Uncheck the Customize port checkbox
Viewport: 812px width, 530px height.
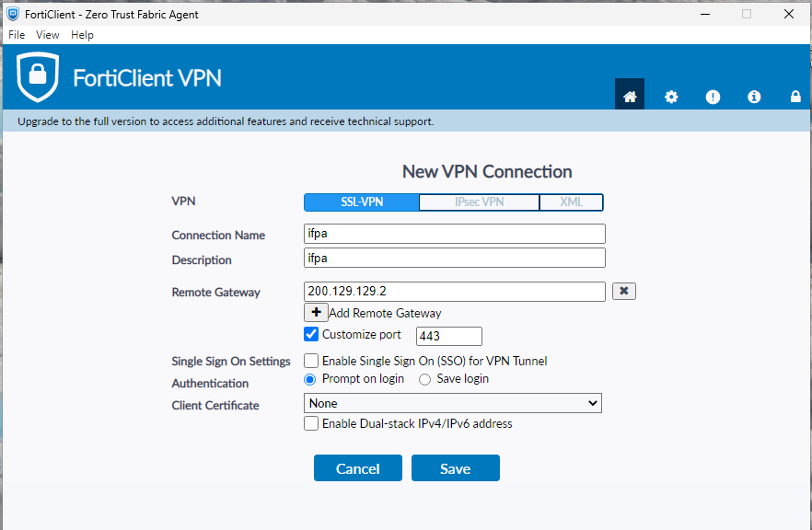[311, 334]
